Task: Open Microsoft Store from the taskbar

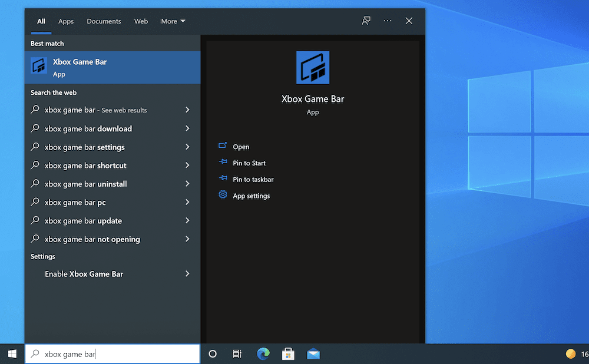Action: click(287, 353)
